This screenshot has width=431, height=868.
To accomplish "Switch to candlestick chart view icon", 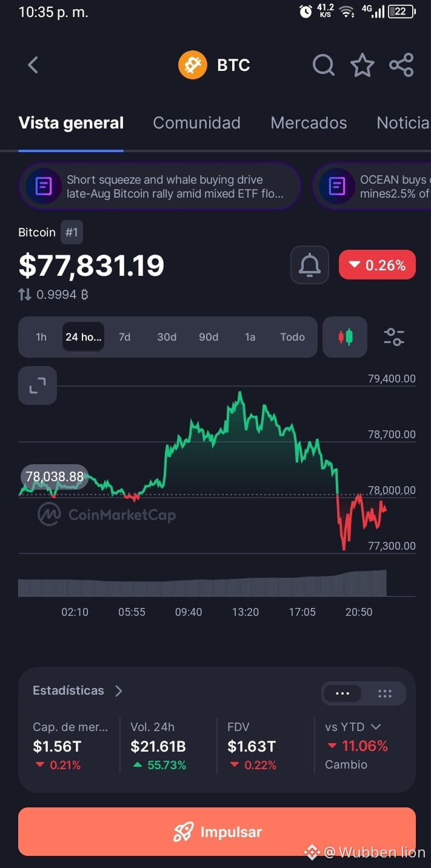I will [x=345, y=337].
